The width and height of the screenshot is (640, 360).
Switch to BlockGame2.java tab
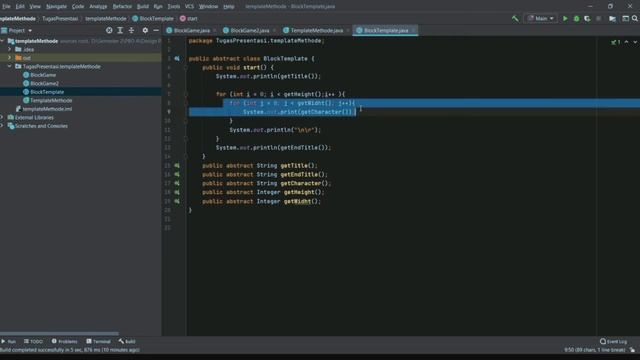click(249, 30)
